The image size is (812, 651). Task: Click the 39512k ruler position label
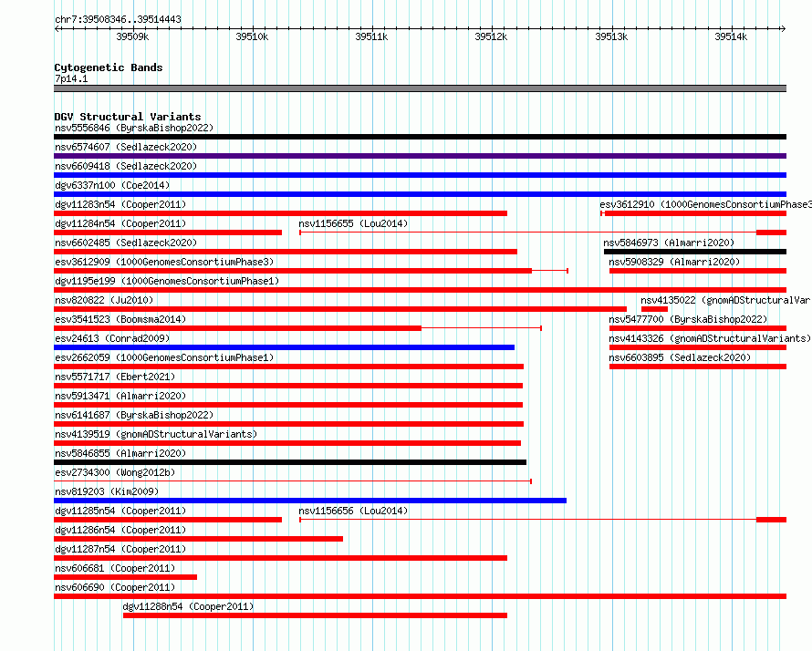pos(492,36)
